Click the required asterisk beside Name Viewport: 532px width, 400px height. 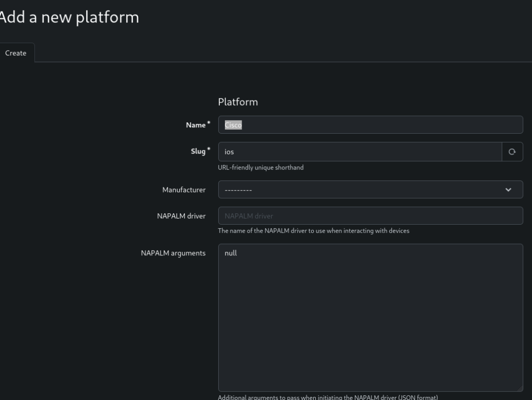point(209,123)
